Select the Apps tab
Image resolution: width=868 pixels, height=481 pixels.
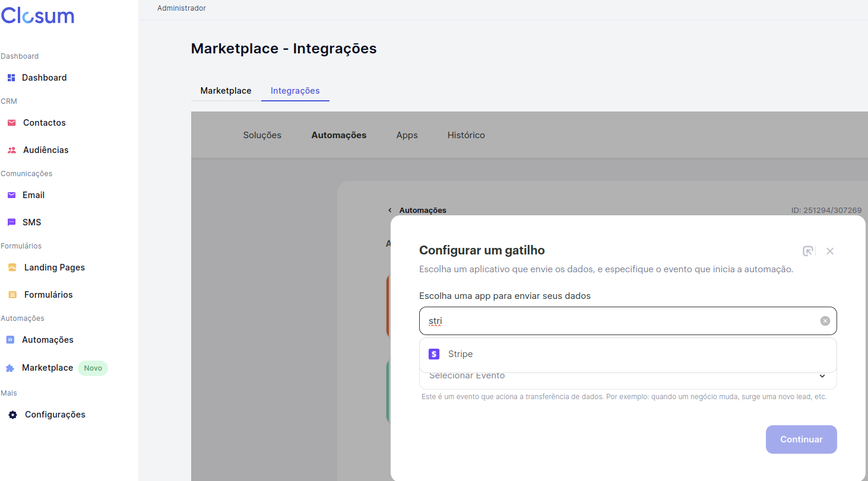[407, 135]
